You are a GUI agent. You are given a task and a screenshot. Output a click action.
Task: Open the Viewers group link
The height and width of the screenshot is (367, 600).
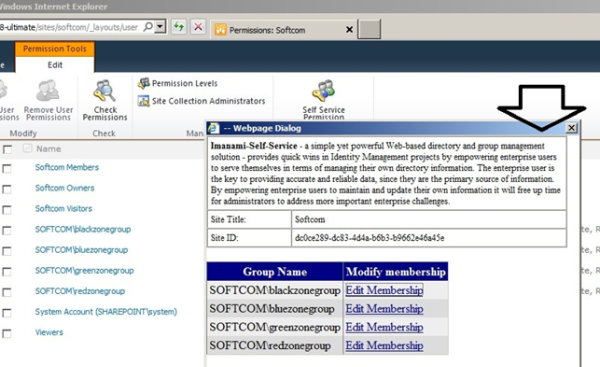(49, 332)
